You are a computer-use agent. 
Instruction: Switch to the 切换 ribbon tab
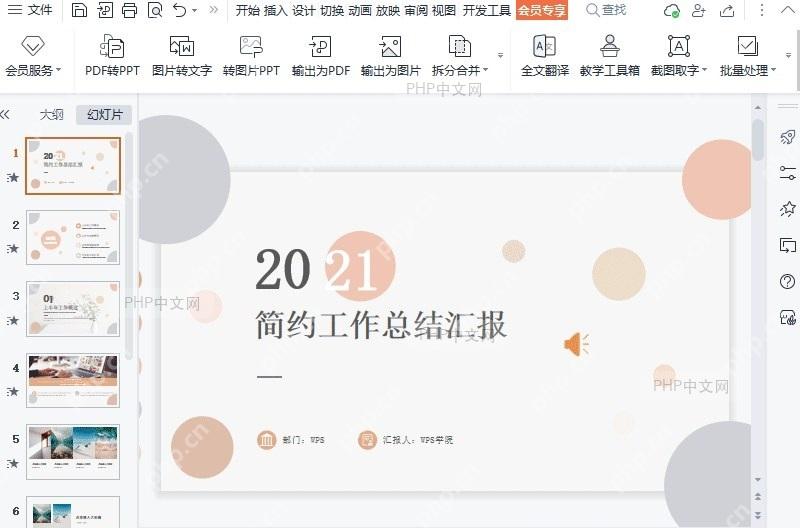[x=332, y=10]
